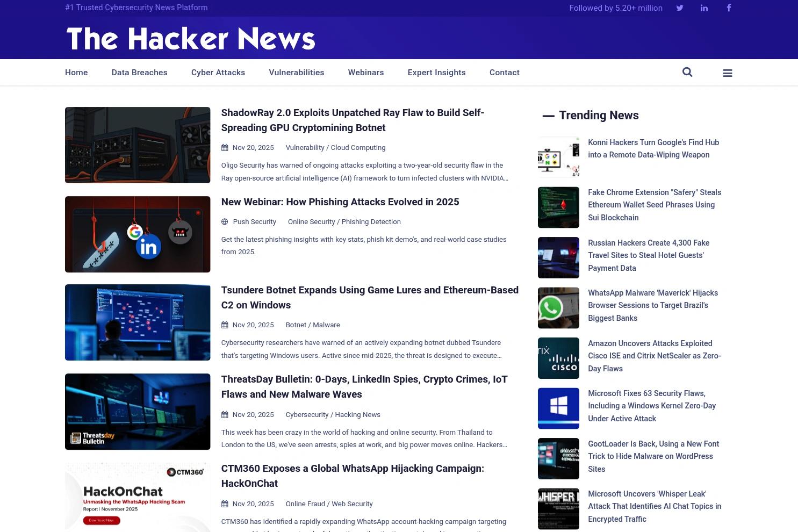The image size is (798, 532).
Task: Click calendar icon beside ThreatsDay Bulletin date
Action: tap(225, 415)
